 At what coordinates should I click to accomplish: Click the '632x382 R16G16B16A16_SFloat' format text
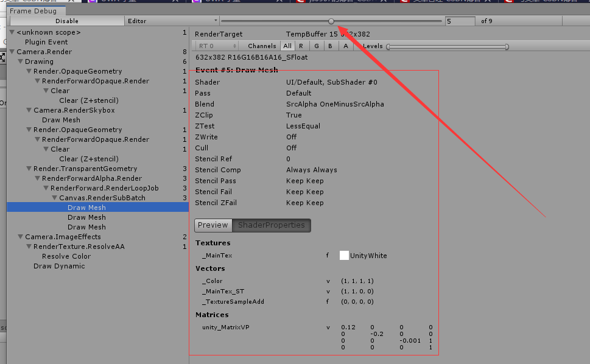coord(251,58)
